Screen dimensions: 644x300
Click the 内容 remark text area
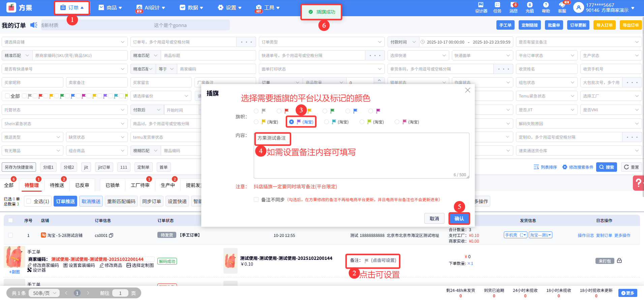point(361,155)
